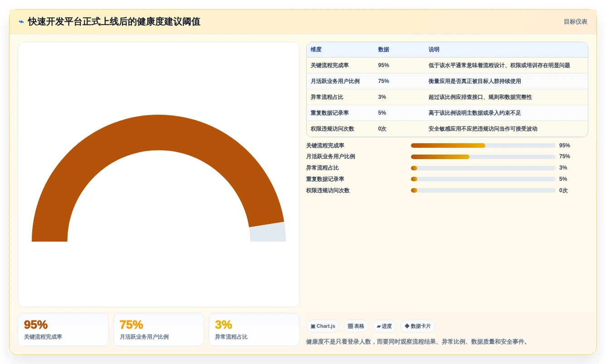The width and height of the screenshot is (606, 364).
Task: Click description 高于该比例说明主数据或录入约束不足
Action: point(475,113)
